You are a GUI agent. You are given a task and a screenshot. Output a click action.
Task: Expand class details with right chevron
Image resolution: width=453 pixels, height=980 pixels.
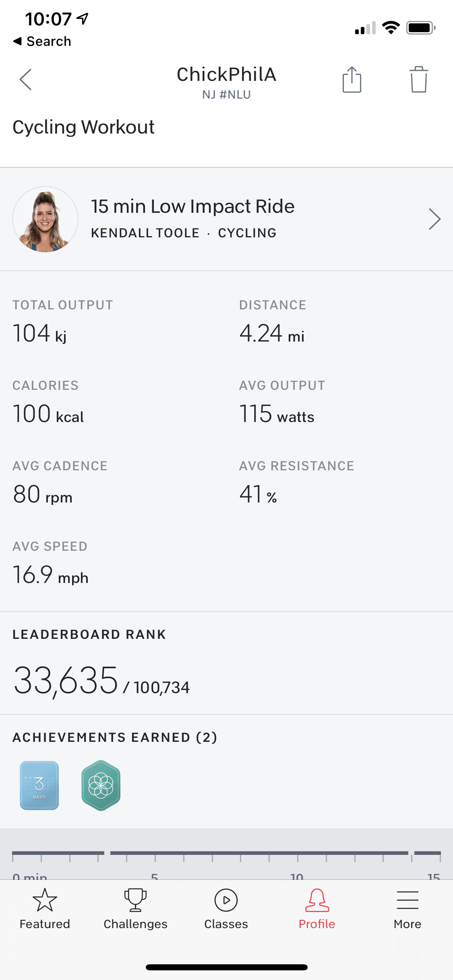[434, 219]
